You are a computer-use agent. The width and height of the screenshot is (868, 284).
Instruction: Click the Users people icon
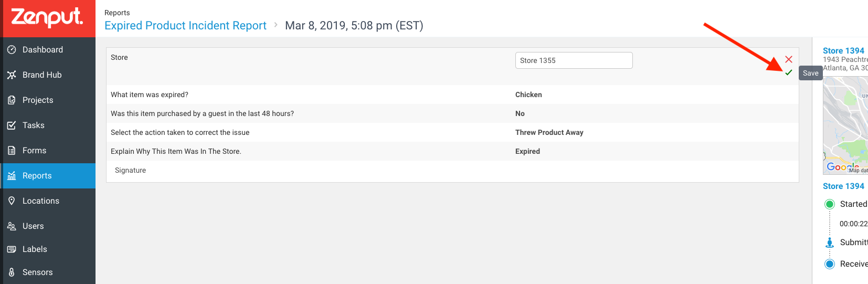click(12, 226)
